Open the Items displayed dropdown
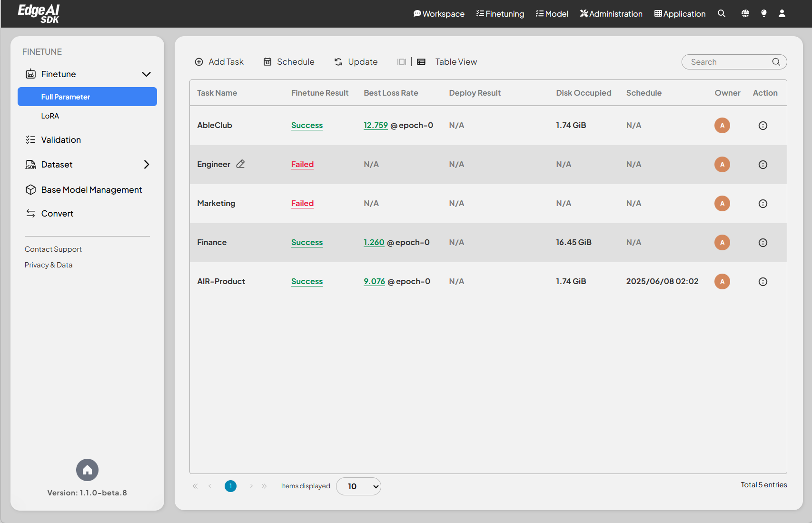Screen dimensions: 812x523 tap(358, 486)
